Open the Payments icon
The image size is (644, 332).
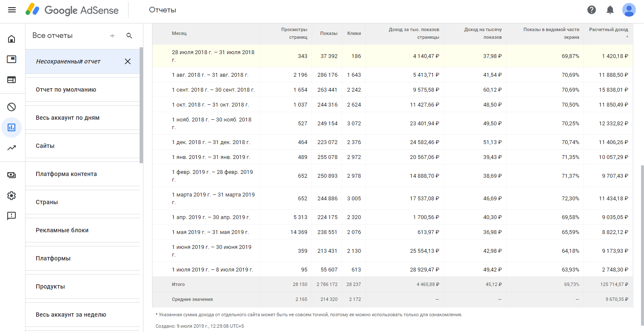(11, 175)
